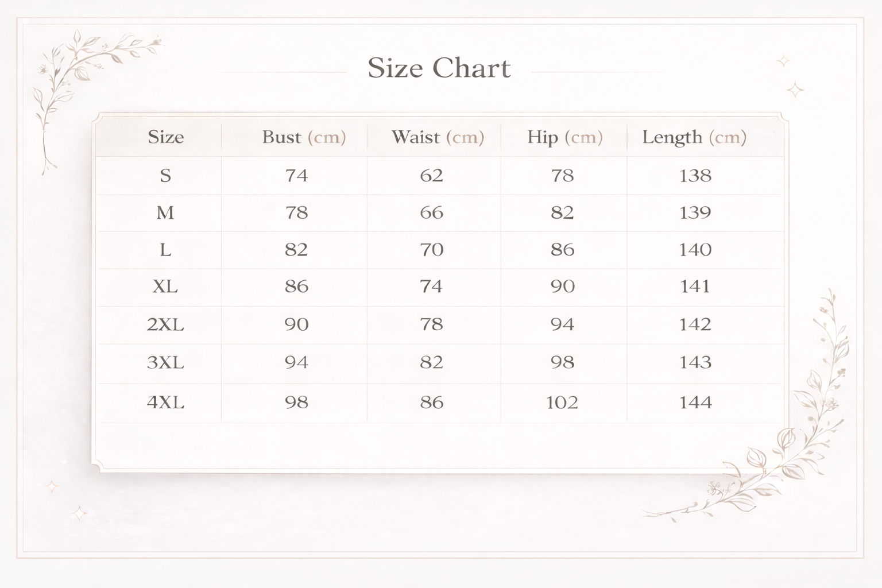
Task: Select the length value 138 for size S
Action: coord(695,175)
